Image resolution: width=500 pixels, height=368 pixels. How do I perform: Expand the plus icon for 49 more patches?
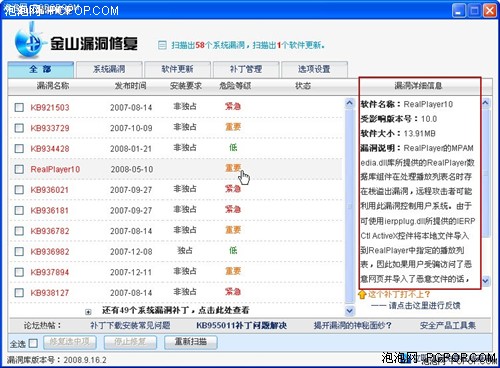pyautogui.click(x=88, y=312)
